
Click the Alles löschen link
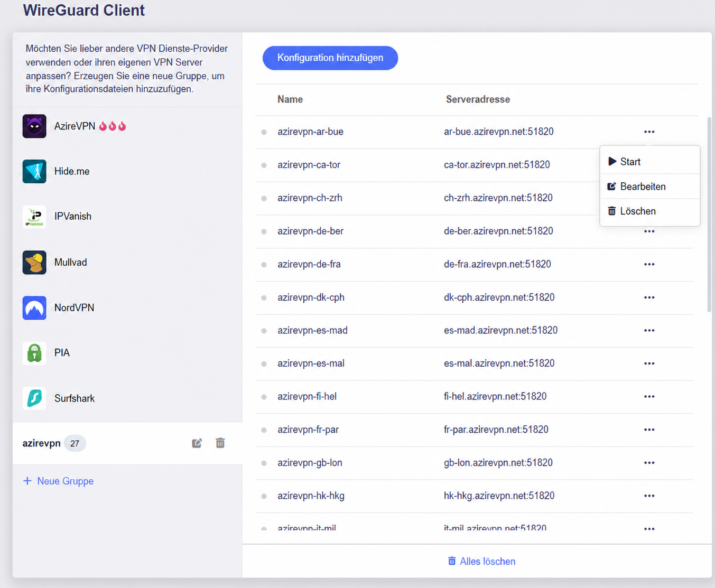tap(481, 561)
